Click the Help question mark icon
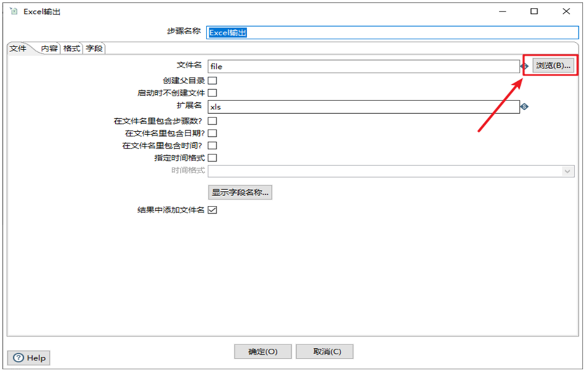588x376 pixels. coord(18,358)
